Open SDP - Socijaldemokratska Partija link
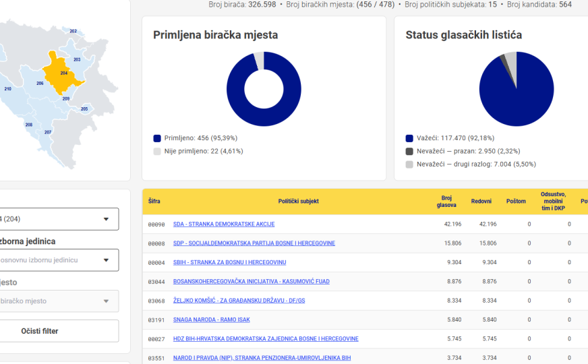Viewport: 588px width, 364px height. [254, 243]
